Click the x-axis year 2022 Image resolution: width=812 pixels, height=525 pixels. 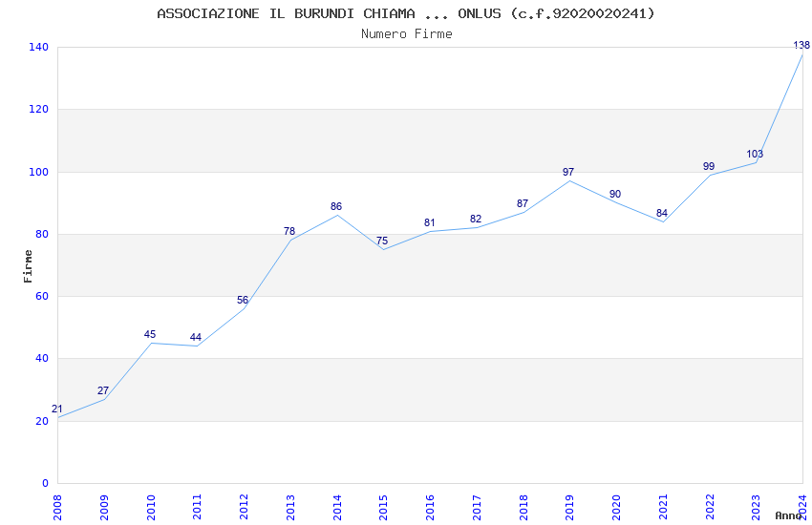point(710,507)
